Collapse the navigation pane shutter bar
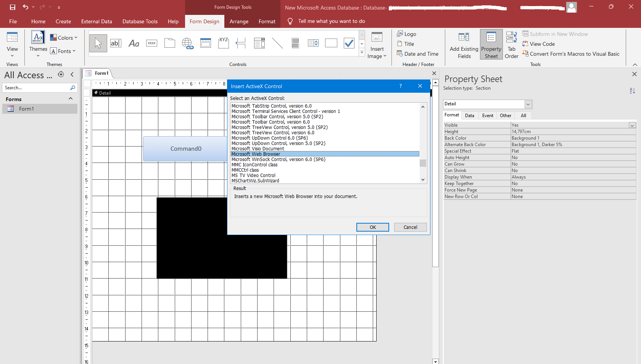Image resolution: width=641 pixels, height=364 pixels. 72,75
